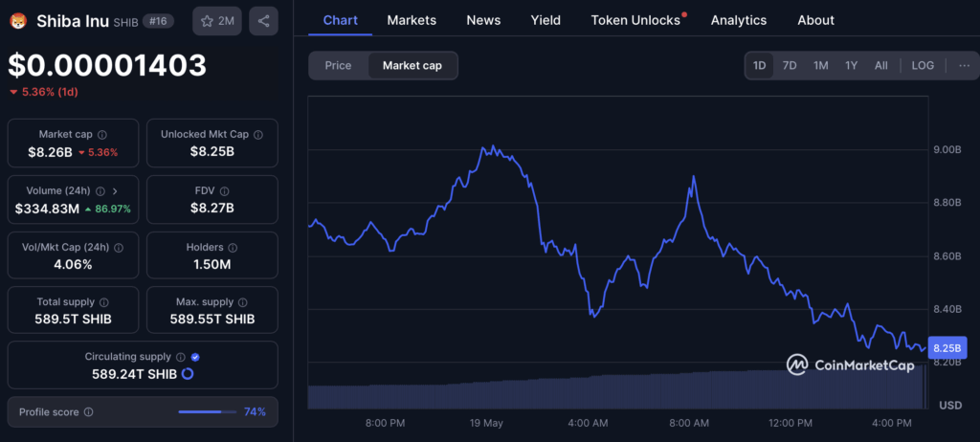
Task: Click the verified checkmark badge next to Circulating supply
Action: [x=195, y=357]
